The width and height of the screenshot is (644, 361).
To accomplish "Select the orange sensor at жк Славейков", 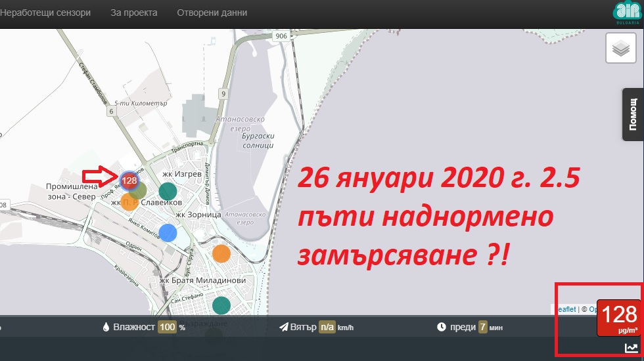I will pyautogui.click(x=129, y=202).
